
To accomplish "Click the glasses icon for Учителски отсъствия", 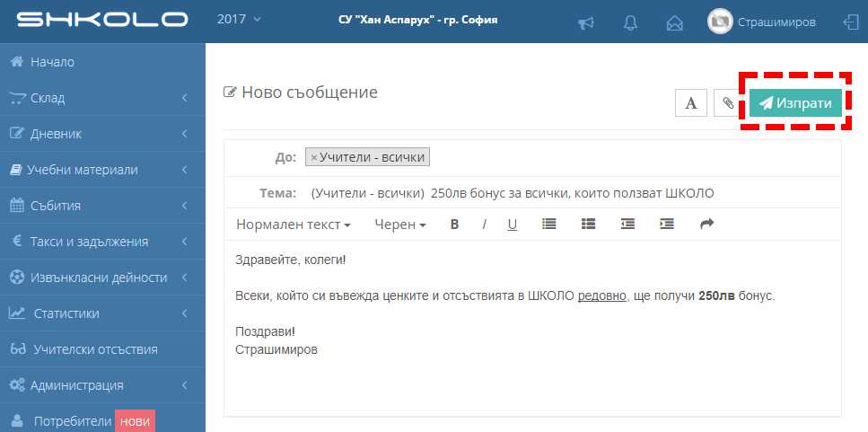I will (18, 348).
